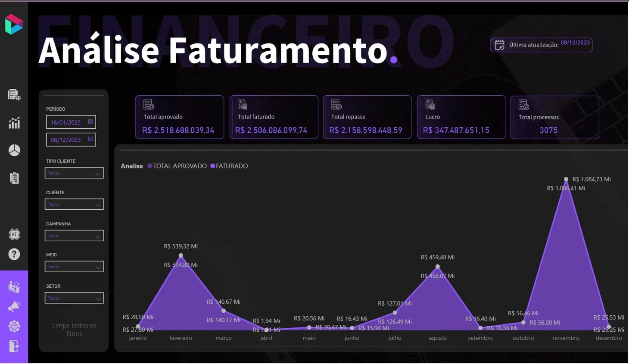Click the 'R$ 459,48 Mi' data label
The height and width of the screenshot is (364, 629).
(x=438, y=257)
